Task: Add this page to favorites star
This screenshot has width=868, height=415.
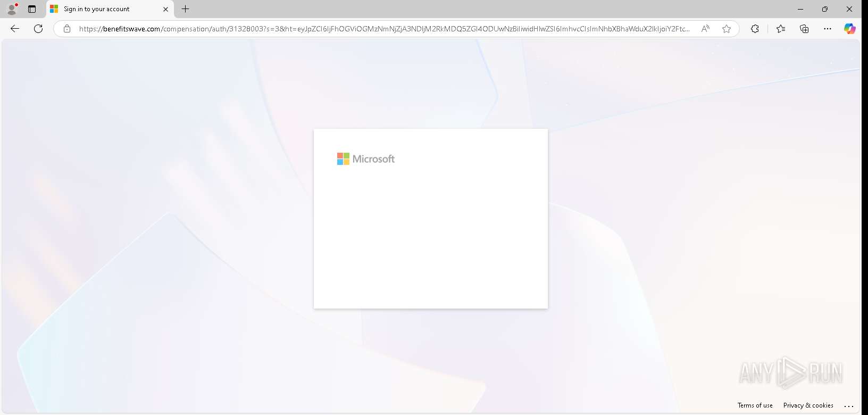Action: coord(727,29)
